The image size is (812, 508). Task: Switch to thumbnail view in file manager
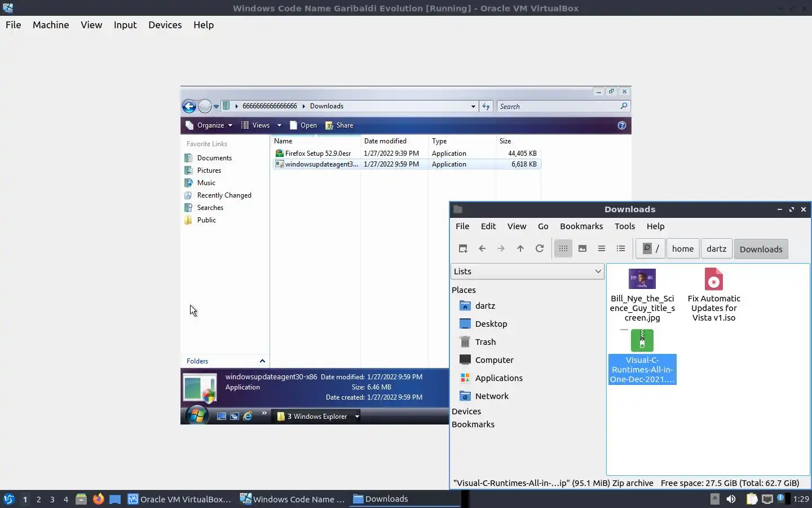tap(582, 248)
